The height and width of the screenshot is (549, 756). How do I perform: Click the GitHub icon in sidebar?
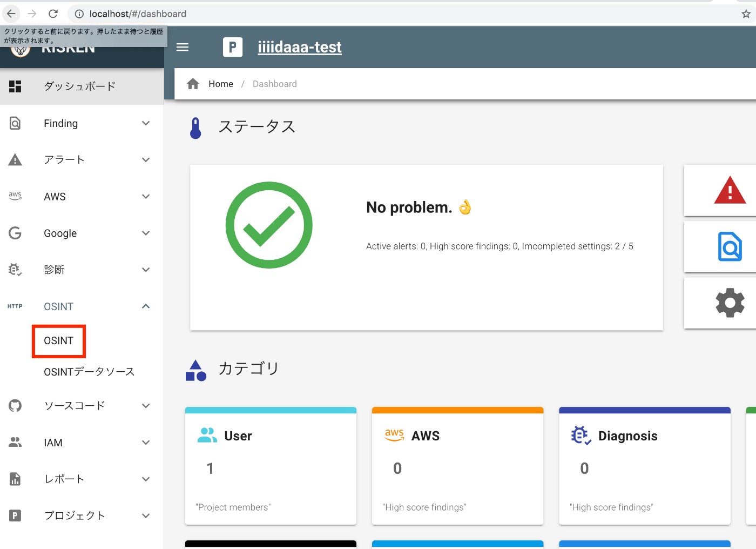pos(15,406)
